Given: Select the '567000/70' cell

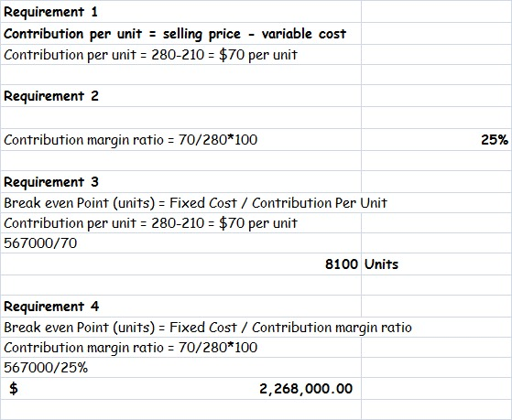Looking at the screenshot, I should pos(180,242).
